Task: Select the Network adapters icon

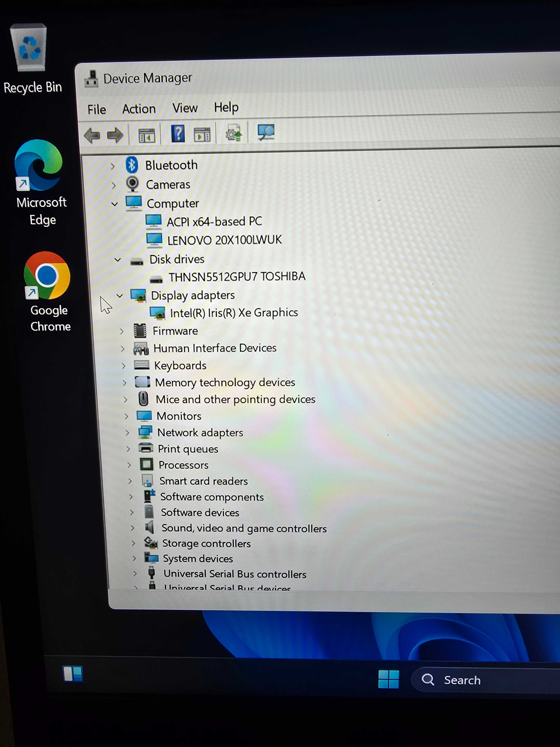Action: click(145, 432)
